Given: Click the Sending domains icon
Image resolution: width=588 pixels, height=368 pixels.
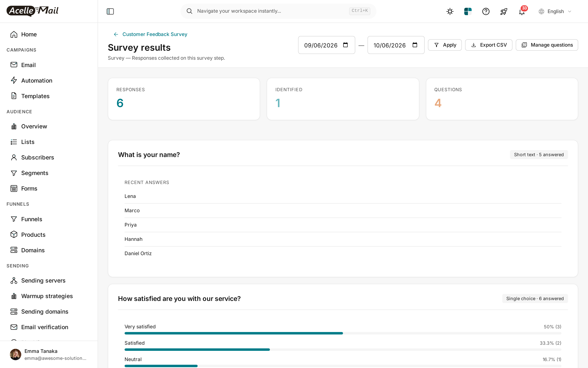Looking at the screenshot, I should coord(14,312).
